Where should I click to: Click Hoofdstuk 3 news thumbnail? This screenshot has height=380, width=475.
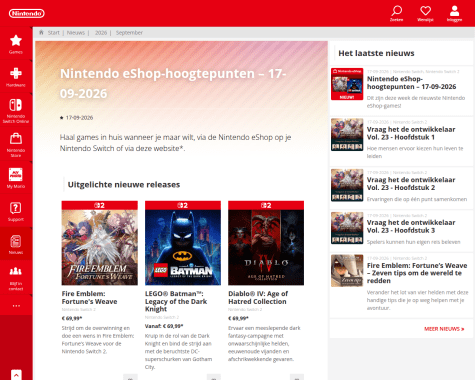coord(347,228)
